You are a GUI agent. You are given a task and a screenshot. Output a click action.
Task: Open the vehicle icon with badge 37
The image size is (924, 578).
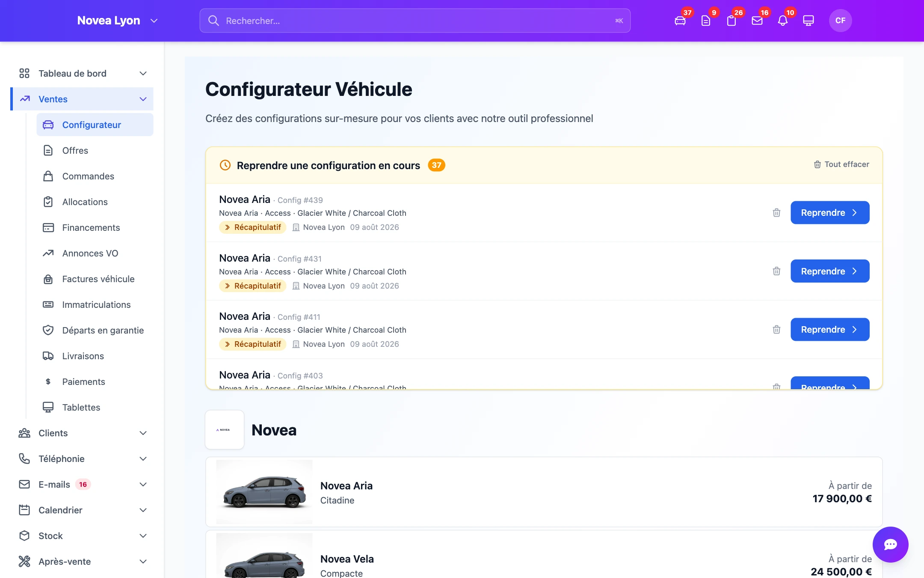coord(680,21)
